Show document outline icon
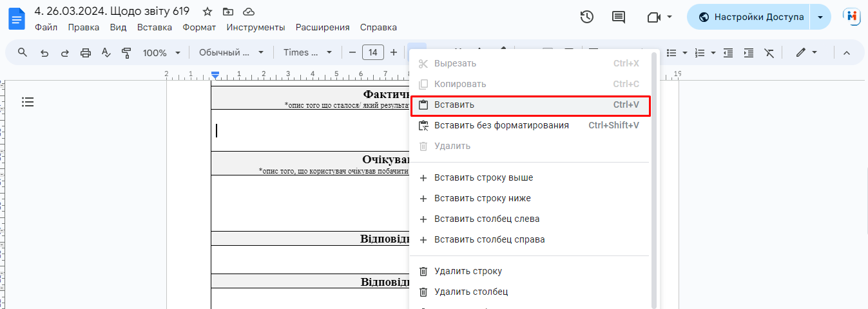The image size is (868, 309). (x=28, y=102)
